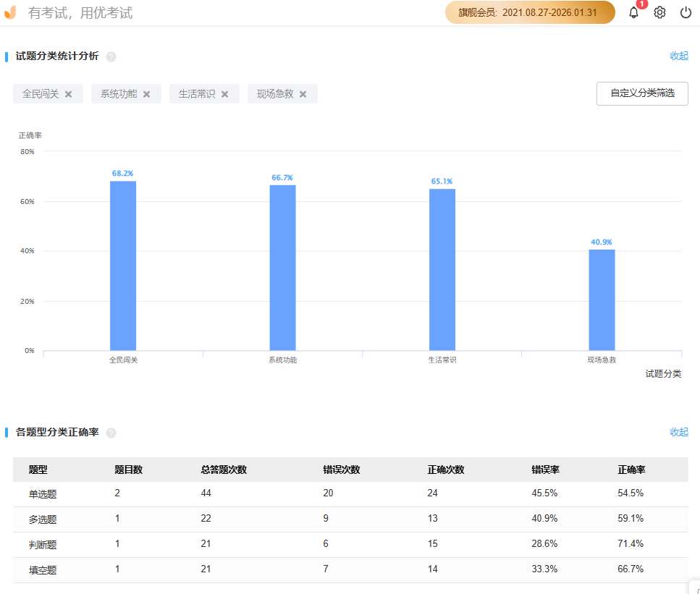Image resolution: width=700 pixels, height=594 pixels.
Task: Select the 系统功能 bar in chart
Action: tap(282, 268)
